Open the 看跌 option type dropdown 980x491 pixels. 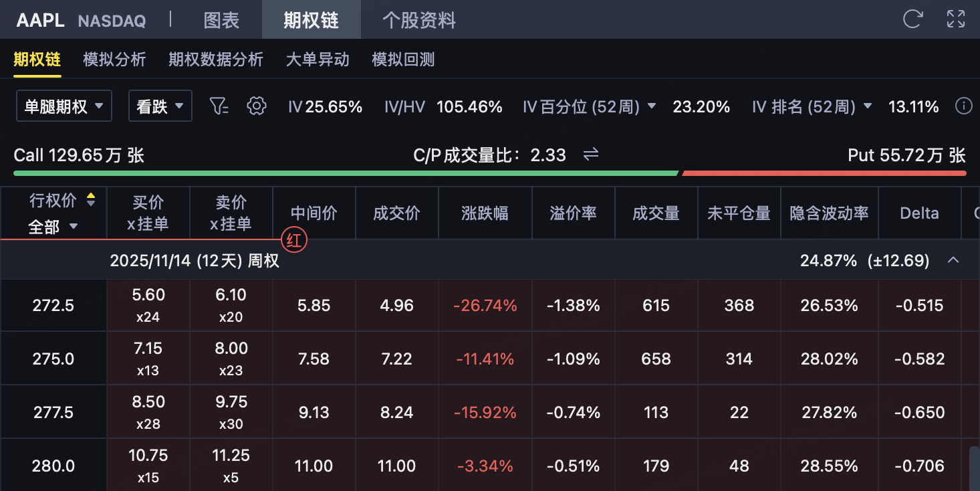(x=160, y=106)
